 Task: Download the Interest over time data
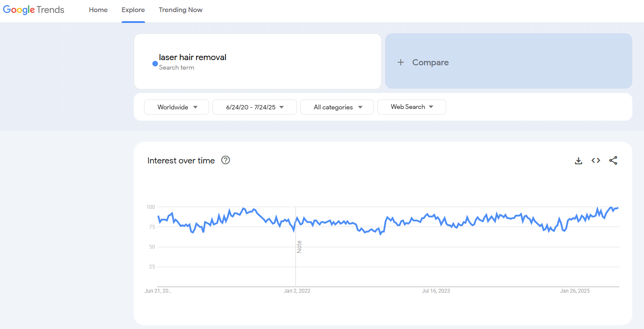(578, 161)
